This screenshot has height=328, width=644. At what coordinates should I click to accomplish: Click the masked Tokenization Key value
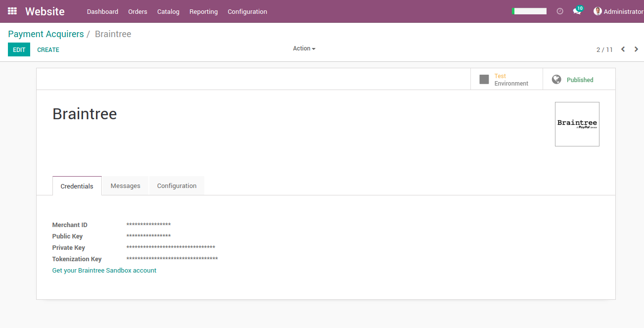172,259
